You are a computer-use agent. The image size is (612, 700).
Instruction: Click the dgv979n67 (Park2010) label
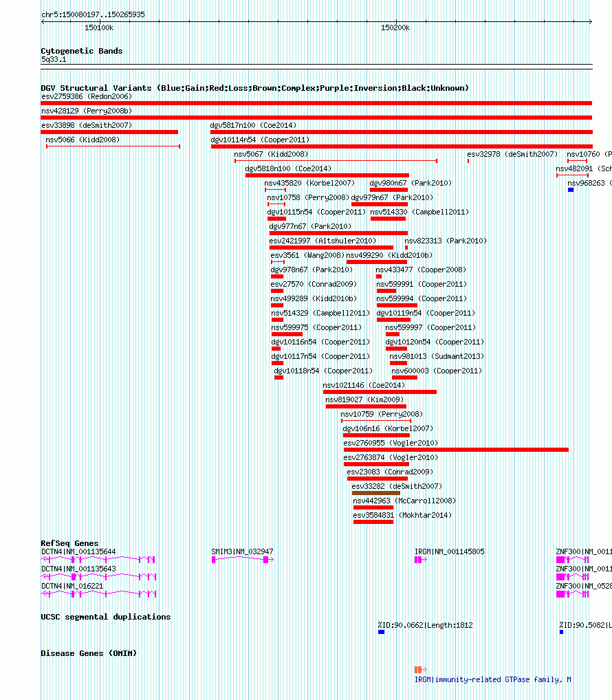(393, 197)
